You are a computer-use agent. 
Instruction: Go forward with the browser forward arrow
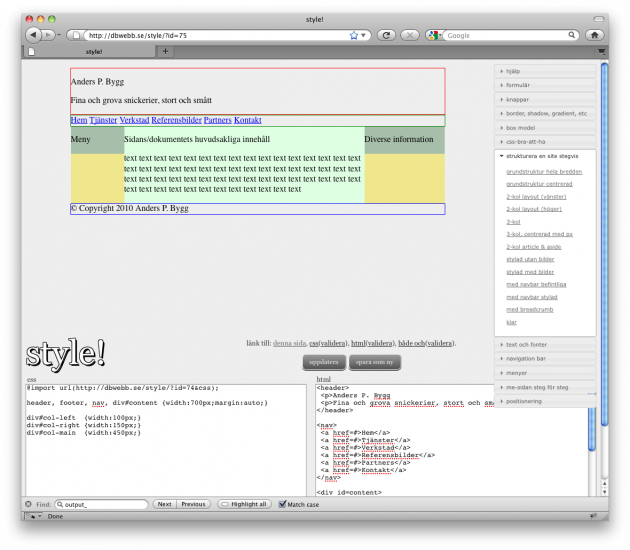coord(48,35)
